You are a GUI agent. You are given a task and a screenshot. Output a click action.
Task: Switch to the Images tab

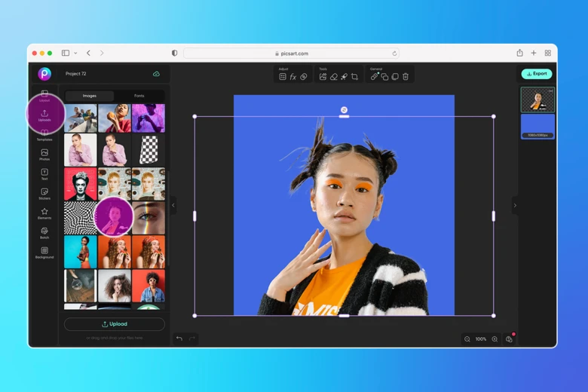pyautogui.click(x=90, y=96)
